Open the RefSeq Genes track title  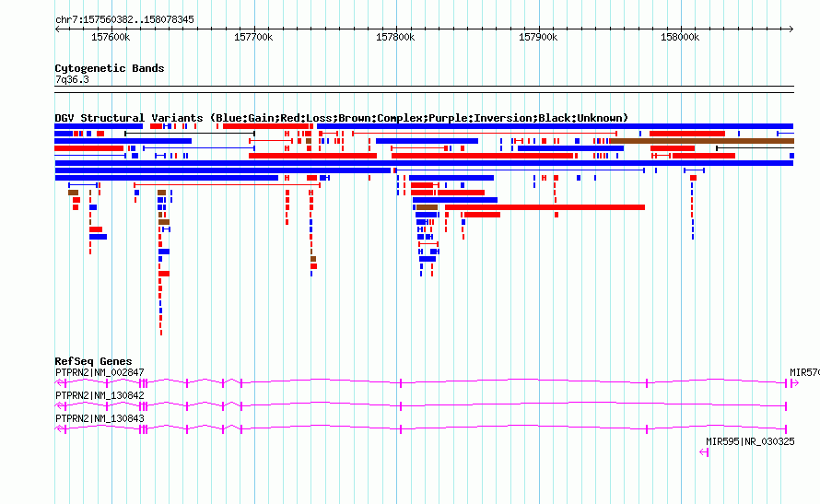pos(93,361)
